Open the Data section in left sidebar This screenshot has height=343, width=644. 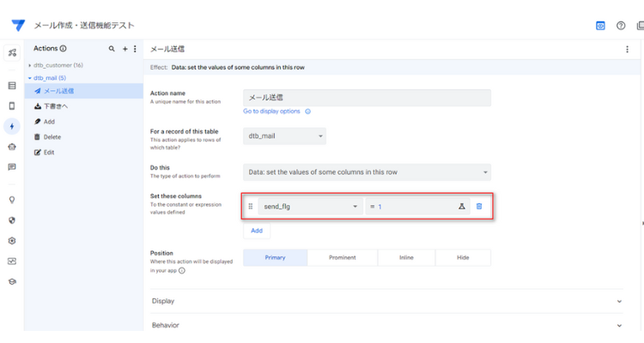(12, 86)
